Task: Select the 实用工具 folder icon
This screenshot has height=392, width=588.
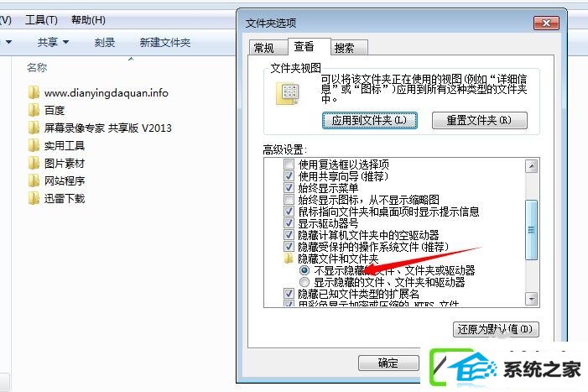Action: (x=34, y=145)
